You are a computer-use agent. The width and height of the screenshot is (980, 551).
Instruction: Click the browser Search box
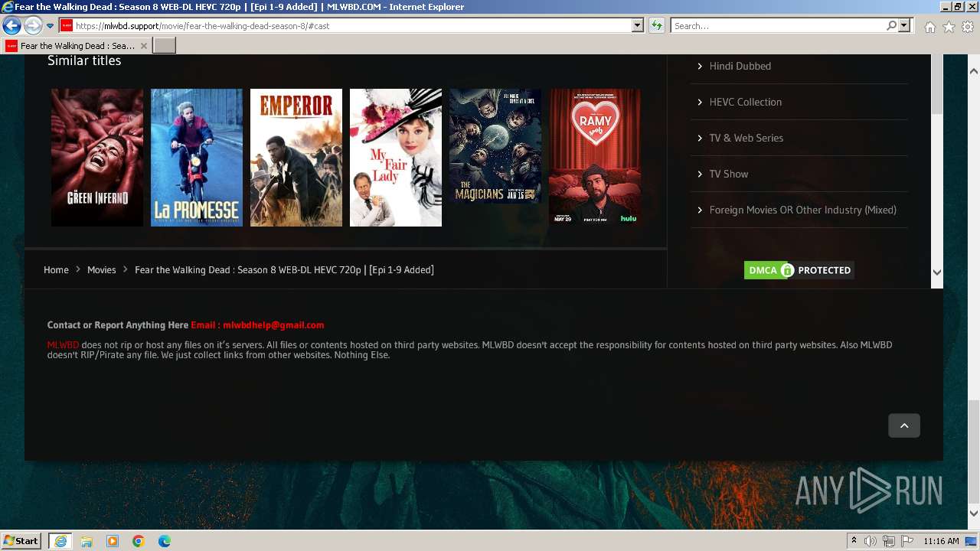(778, 25)
